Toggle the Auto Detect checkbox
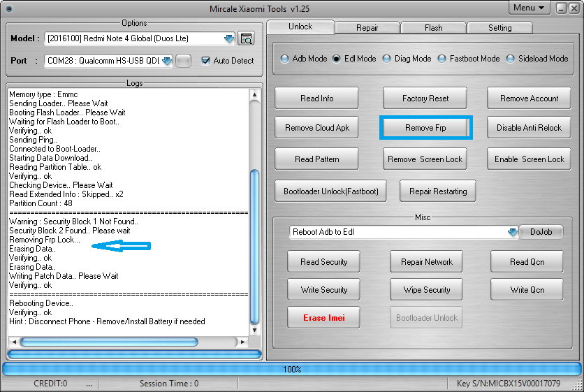584x392 pixels. [205, 61]
